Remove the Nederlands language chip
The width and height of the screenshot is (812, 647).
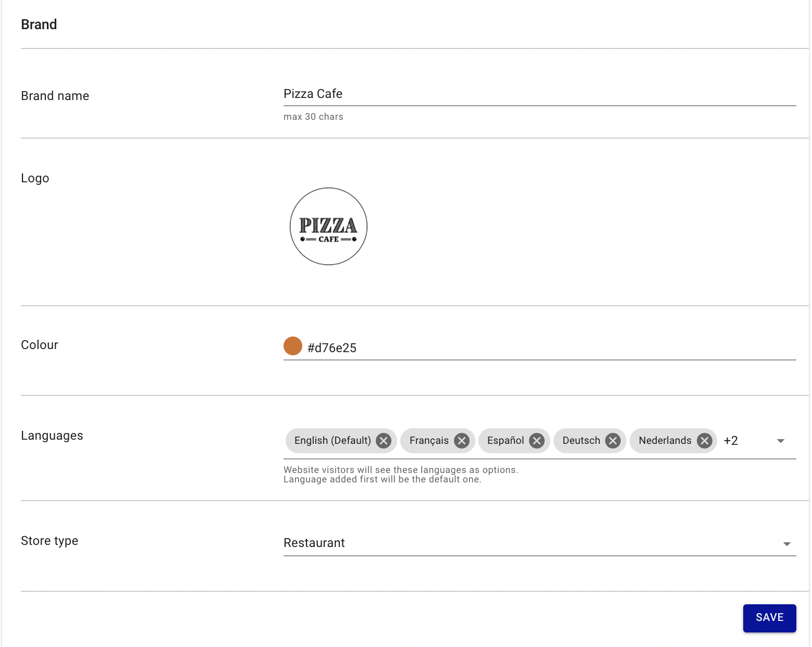pyautogui.click(x=705, y=441)
